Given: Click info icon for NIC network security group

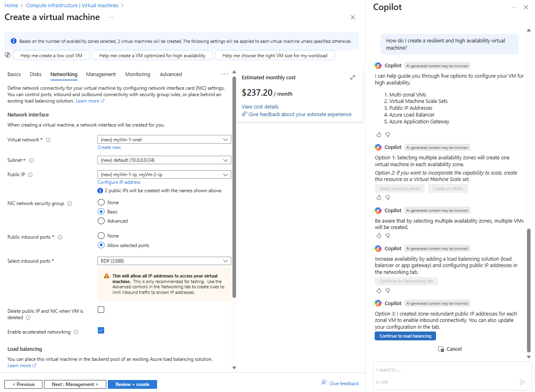Looking at the screenshot, I should pos(70,204).
